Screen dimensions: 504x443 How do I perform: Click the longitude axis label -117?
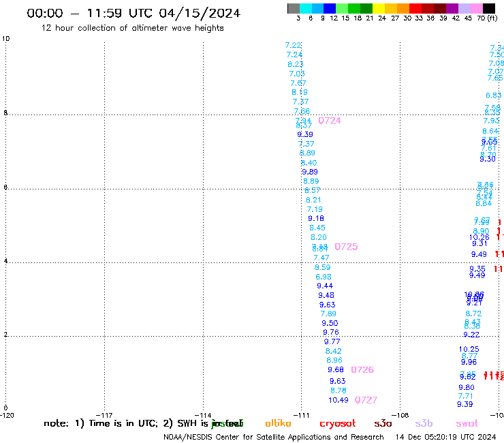tap(104, 416)
